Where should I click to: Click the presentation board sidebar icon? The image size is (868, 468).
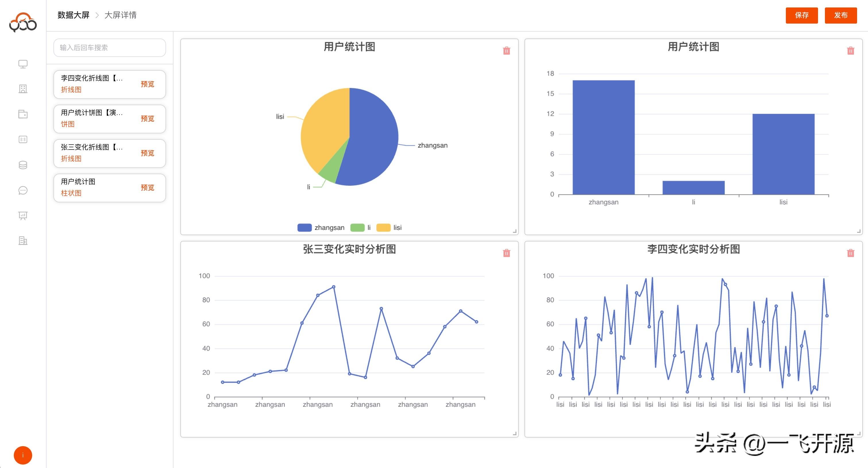23,216
